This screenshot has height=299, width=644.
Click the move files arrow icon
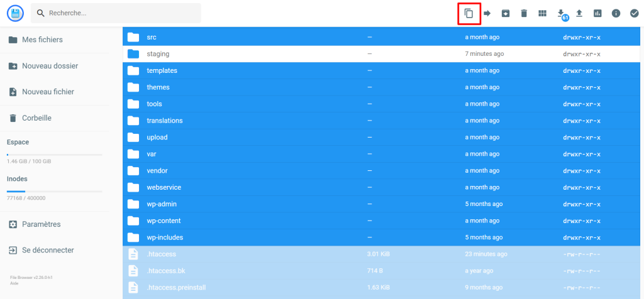pos(487,13)
